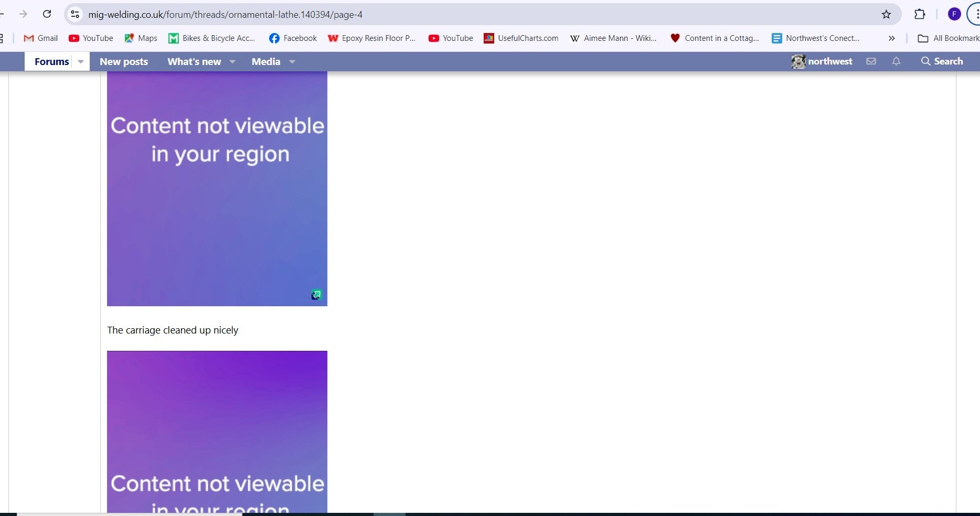This screenshot has height=516, width=980.
Task: Click Search in the forum navbar
Action: 942,61
